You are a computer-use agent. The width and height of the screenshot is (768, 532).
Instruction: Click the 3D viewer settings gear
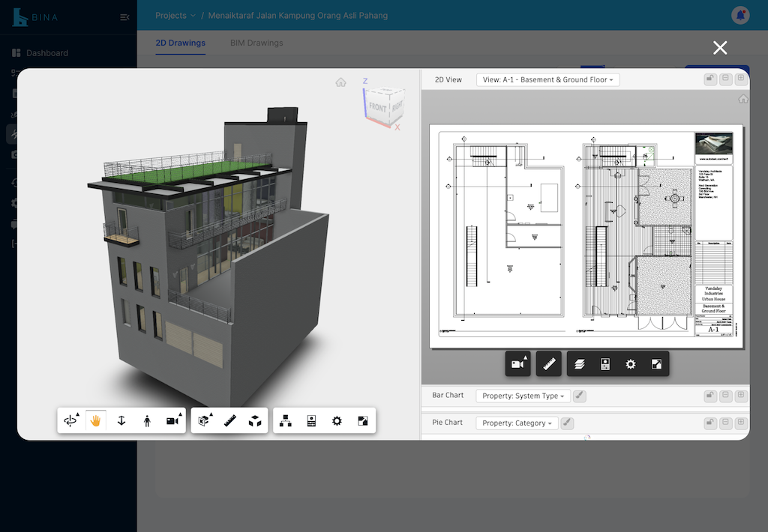[337, 421]
